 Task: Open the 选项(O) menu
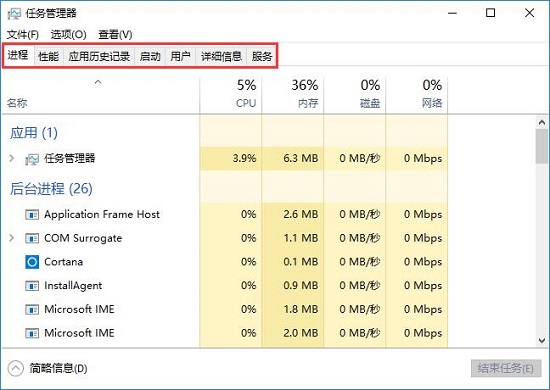pos(68,34)
